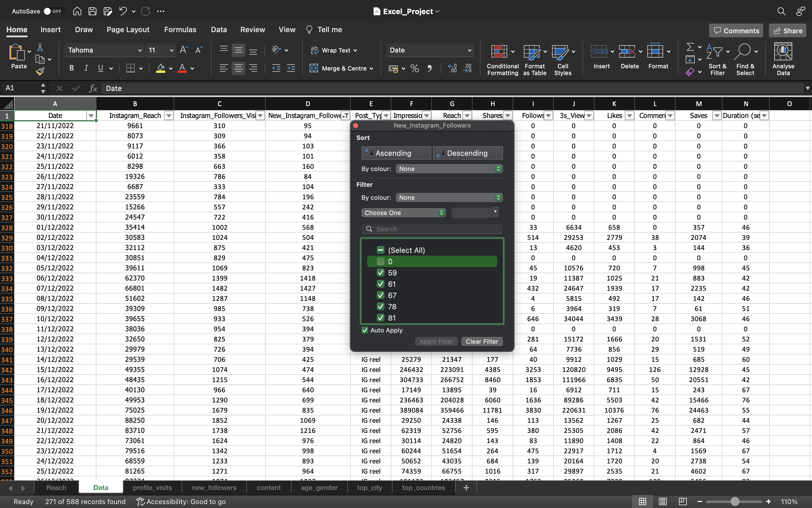The image size is (812, 508).
Task: Open the Choose One condition dropdown
Action: tap(403, 213)
